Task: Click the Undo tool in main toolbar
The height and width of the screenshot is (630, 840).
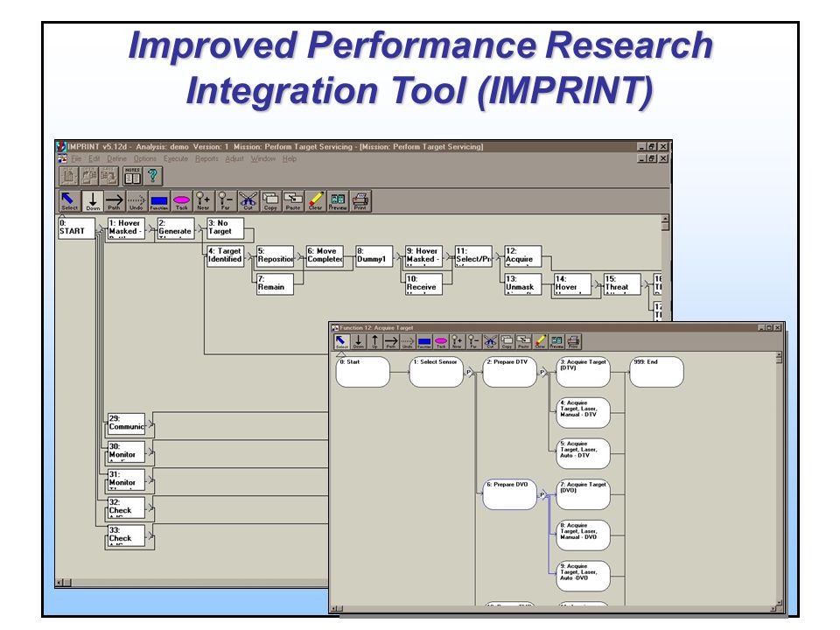Action: [x=136, y=201]
